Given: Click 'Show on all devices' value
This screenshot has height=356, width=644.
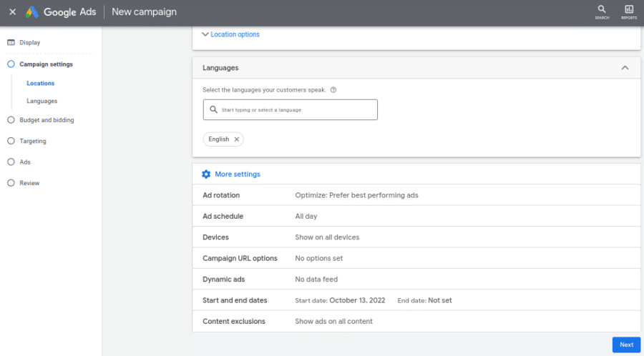Looking at the screenshot, I should point(327,237).
